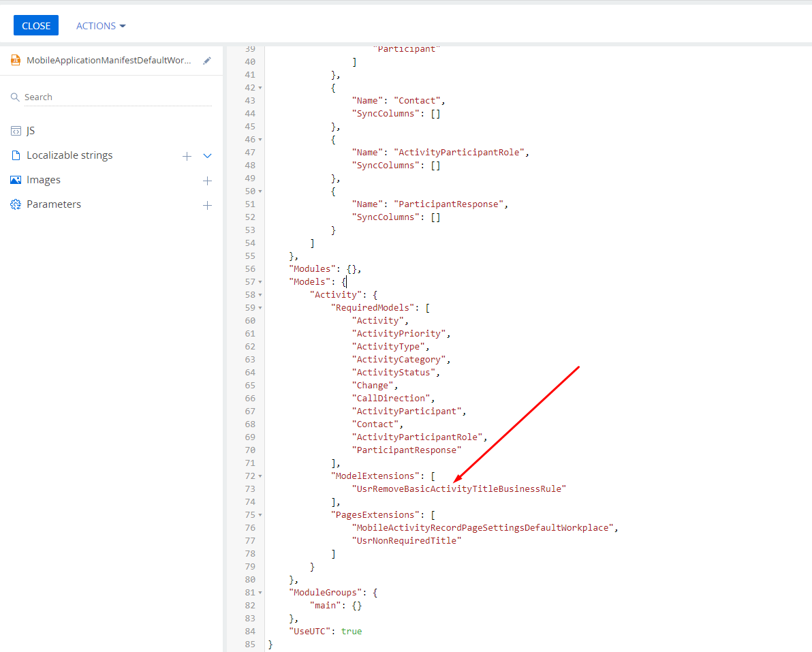The image size is (812, 652).
Task: Open the Parameters section
Action: click(x=54, y=204)
